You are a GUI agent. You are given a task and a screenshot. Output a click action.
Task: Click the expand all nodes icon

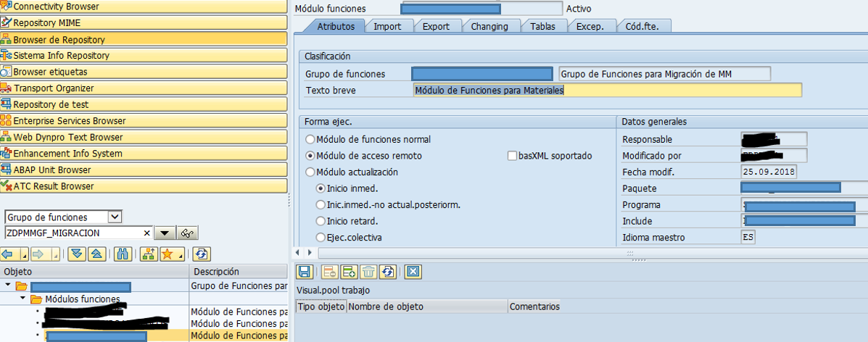pyautogui.click(x=75, y=254)
